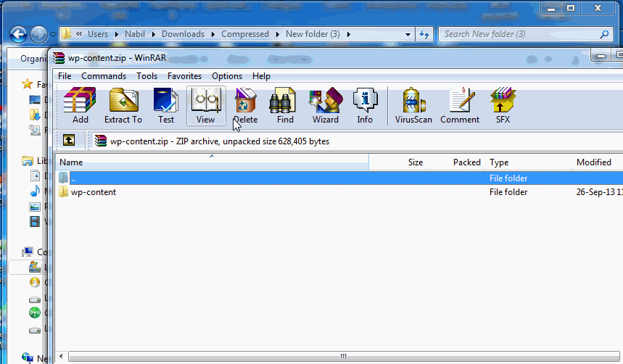Open the Options menu
Viewport: 623px width, 364px height.
pos(227,76)
